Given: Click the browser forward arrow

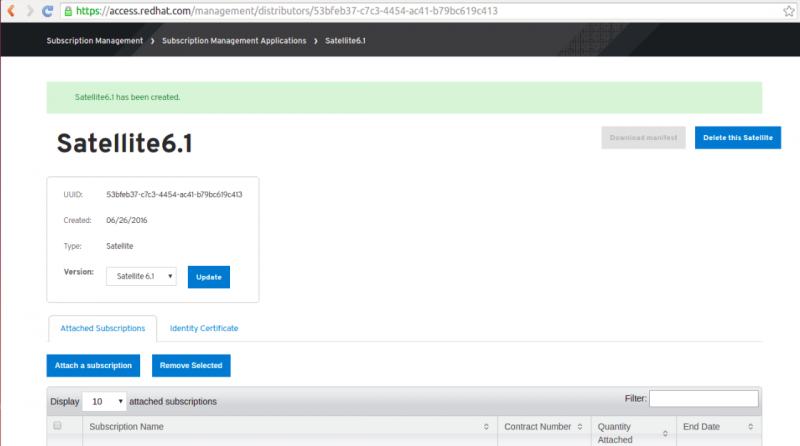Looking at the screenshot, I should [30, 11].
